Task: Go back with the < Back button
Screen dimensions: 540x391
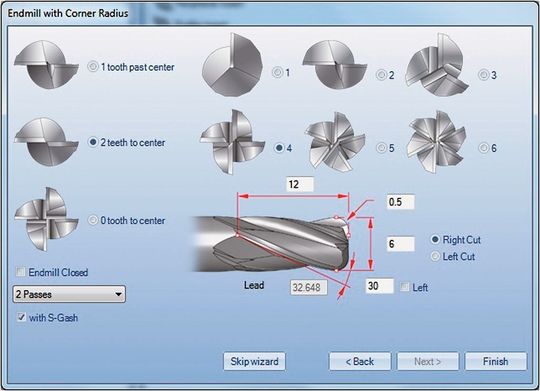Action: tap(360, 361)
